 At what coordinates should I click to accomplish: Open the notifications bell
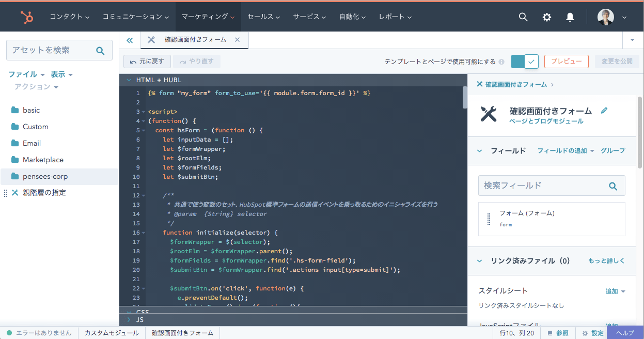point(570,17)
